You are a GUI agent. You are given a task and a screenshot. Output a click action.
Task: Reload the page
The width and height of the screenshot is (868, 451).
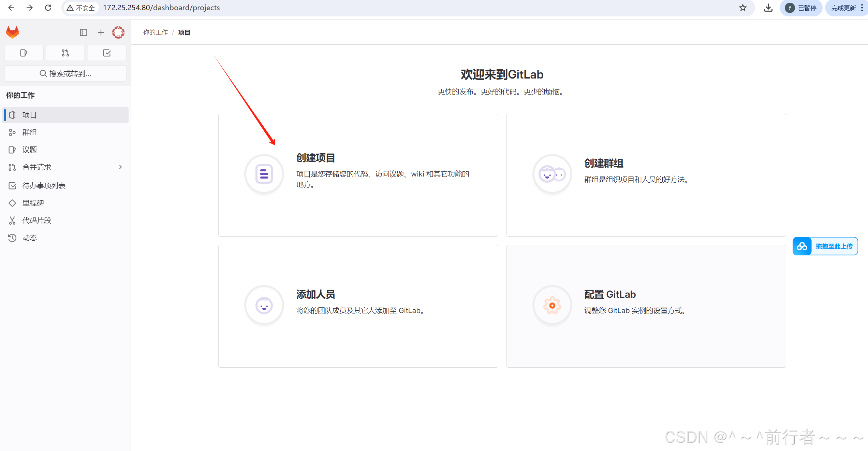[x=48, y=8]
